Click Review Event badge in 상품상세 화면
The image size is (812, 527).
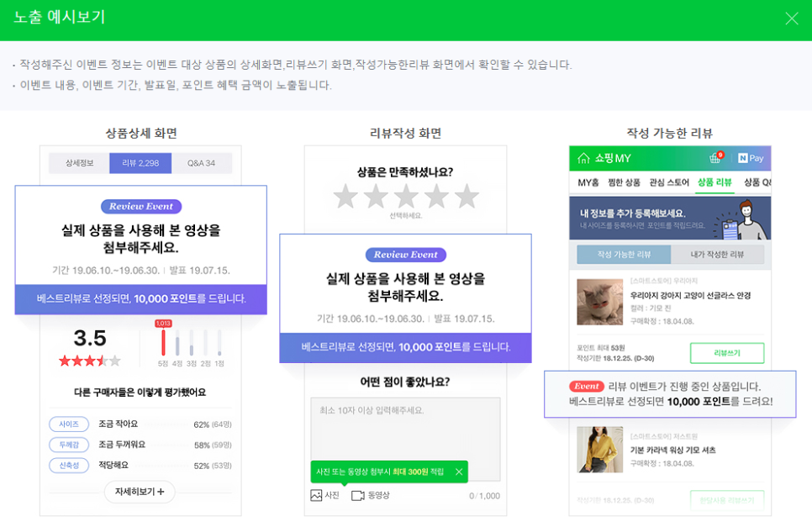[x=141, y=207]
